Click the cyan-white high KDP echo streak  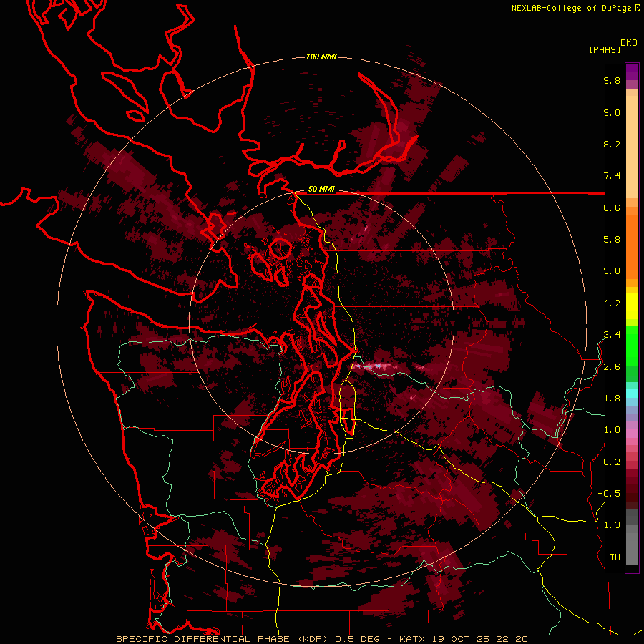pos(374,366)
